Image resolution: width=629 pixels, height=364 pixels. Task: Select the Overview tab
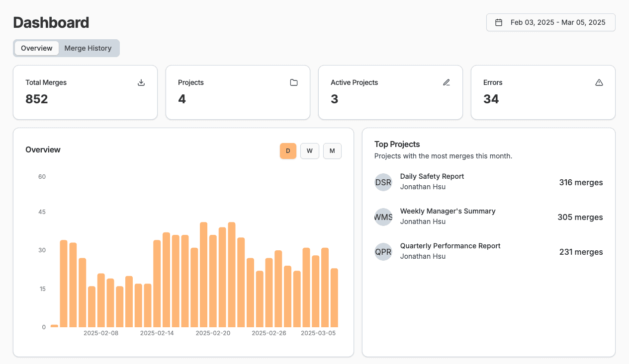(37, 48)
